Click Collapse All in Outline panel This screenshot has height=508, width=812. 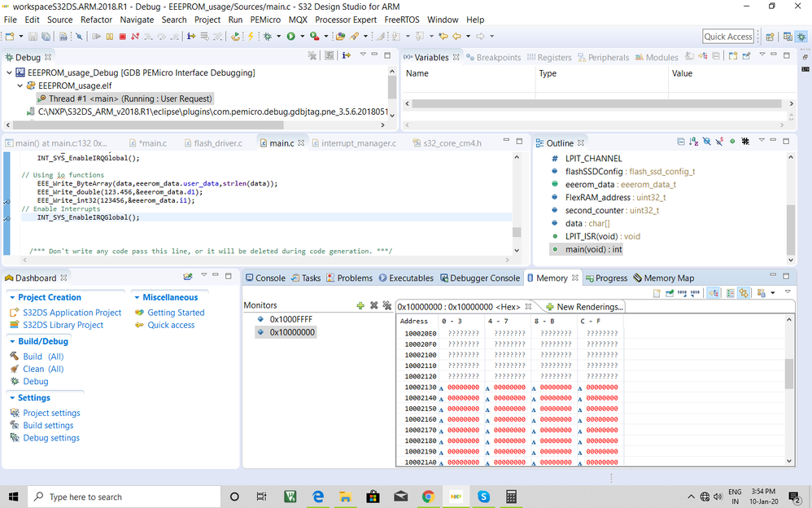[680, 142]
